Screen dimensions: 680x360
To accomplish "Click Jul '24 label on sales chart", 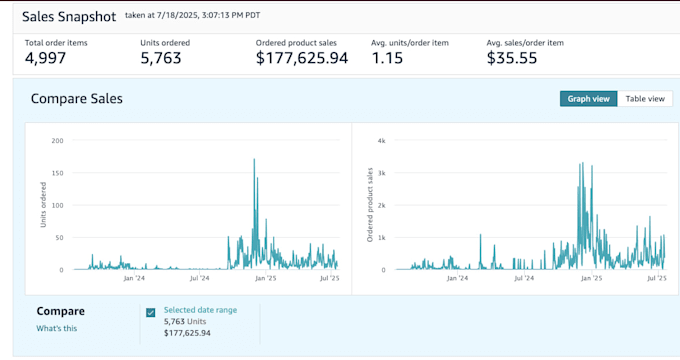I will pos(524,278).
